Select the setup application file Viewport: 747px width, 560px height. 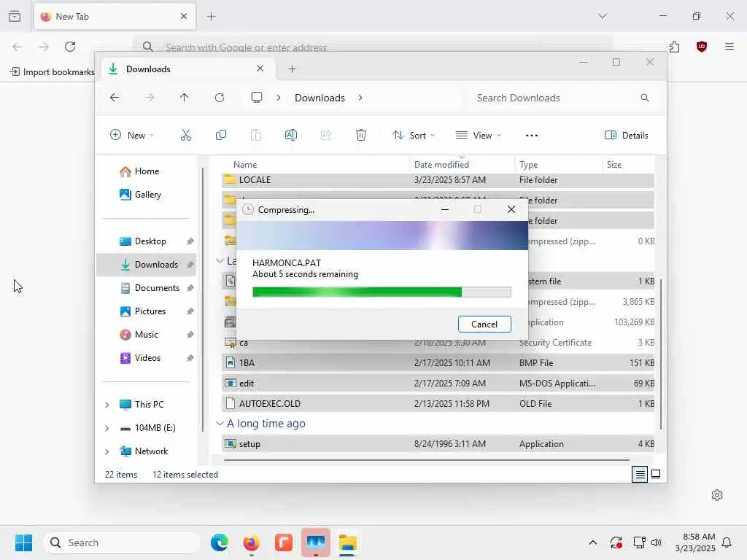tap(438, 444)
